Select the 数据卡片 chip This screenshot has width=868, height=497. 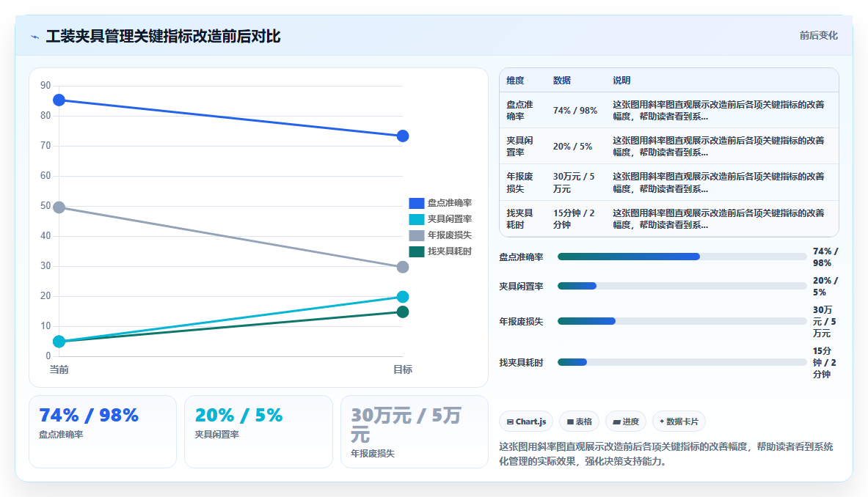[679, 421]
